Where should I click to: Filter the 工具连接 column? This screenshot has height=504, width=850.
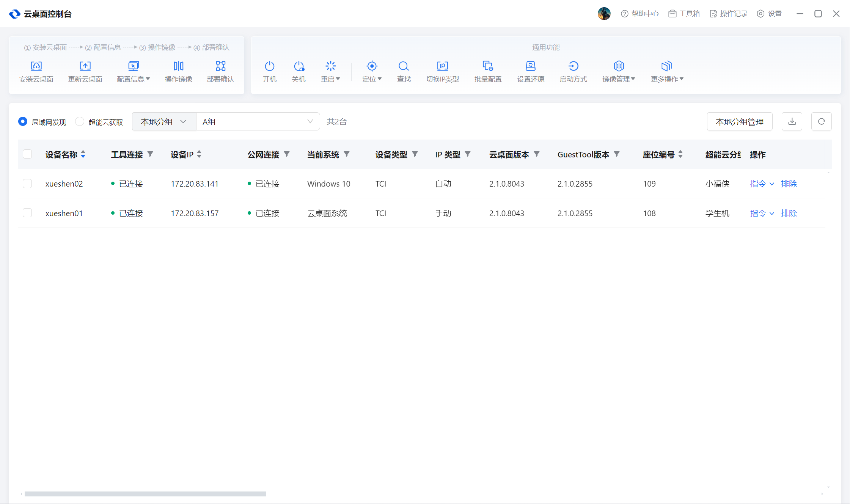pyautogui.click(x=150, y=154)
